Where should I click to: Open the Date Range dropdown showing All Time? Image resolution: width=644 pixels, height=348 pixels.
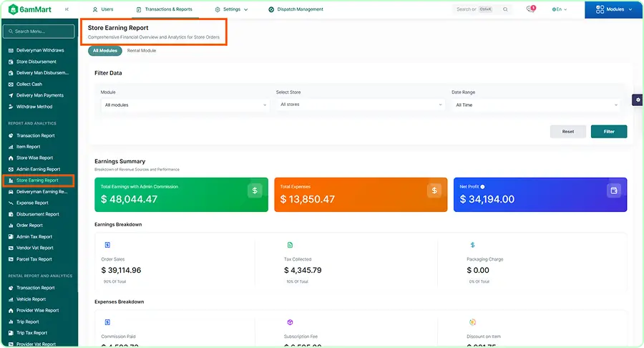tap(536, 105)
